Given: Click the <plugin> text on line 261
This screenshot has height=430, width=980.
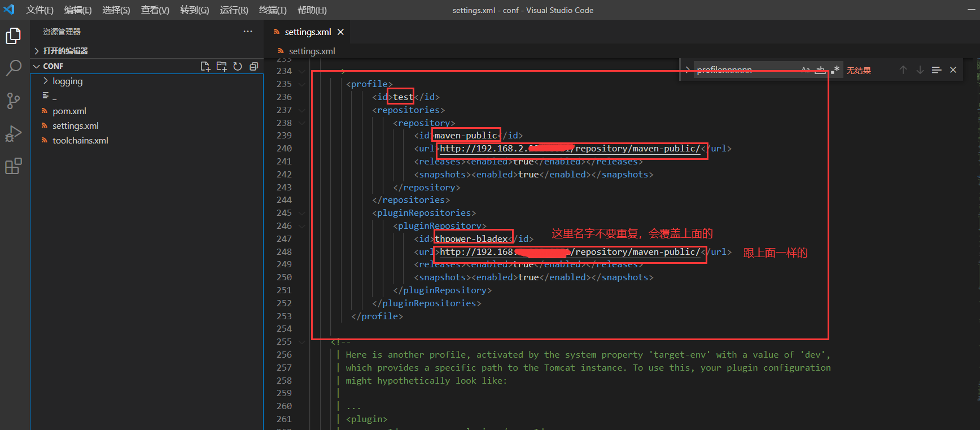Looking at the screenshot, I should [367, 419].
